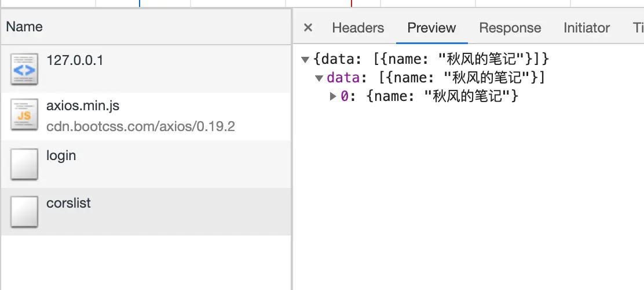
Task: Open the Response tab
Action: coord(510,28)
